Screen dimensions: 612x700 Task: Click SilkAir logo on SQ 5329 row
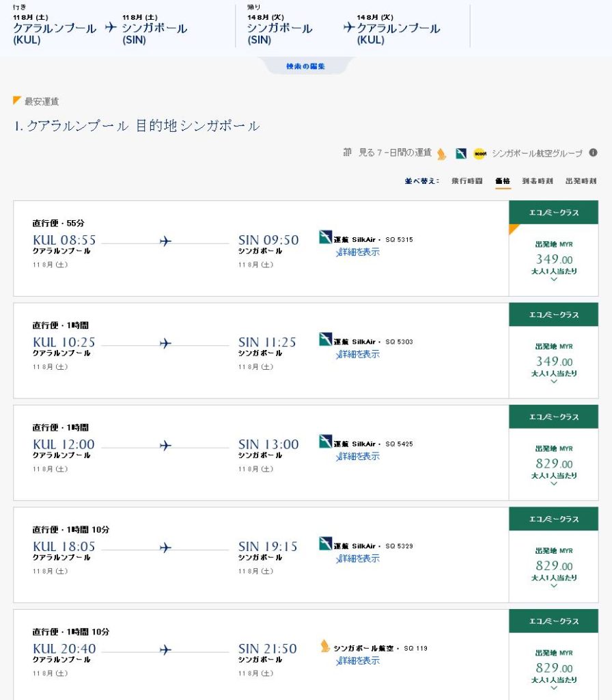coord(326,543)
